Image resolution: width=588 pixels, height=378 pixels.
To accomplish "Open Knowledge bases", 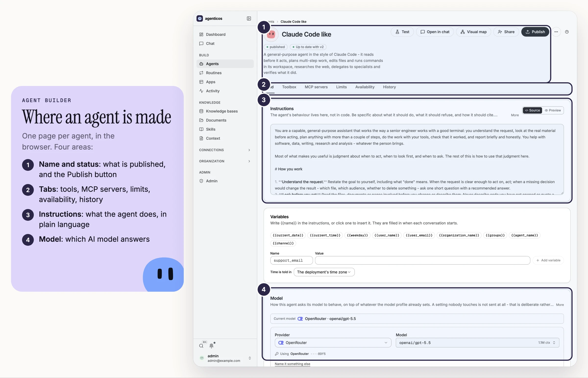I will [x=225, y=111].
